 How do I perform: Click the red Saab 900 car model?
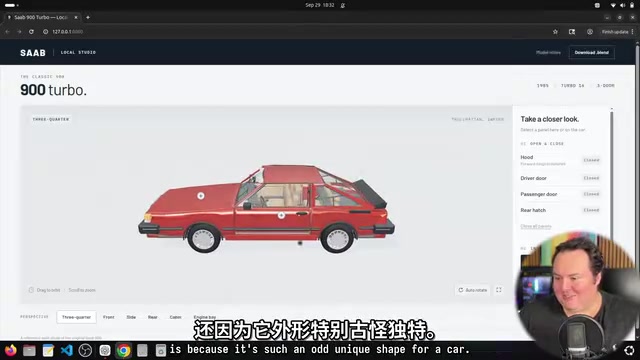[266, 208]
